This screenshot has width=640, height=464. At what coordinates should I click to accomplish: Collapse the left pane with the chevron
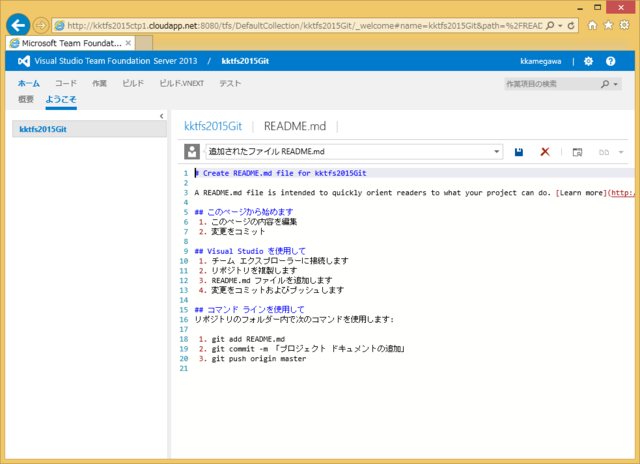click(x=162, y=116)
